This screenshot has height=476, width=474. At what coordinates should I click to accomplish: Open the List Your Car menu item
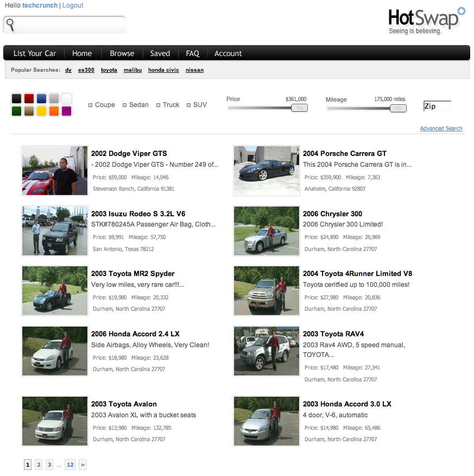click(x=35, y=53)
